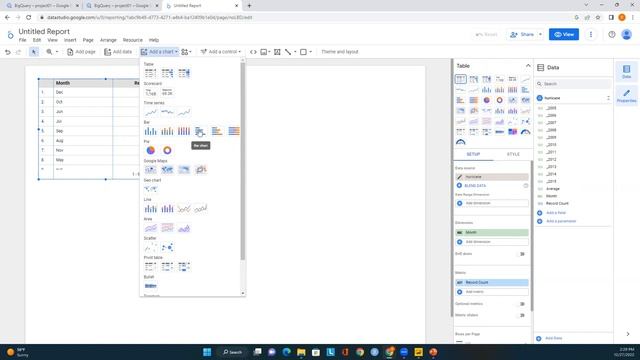Insert a URL embed with code icon
Image resolution: width=640 pixels, height=360 pixels.
(x=253, y=52)
